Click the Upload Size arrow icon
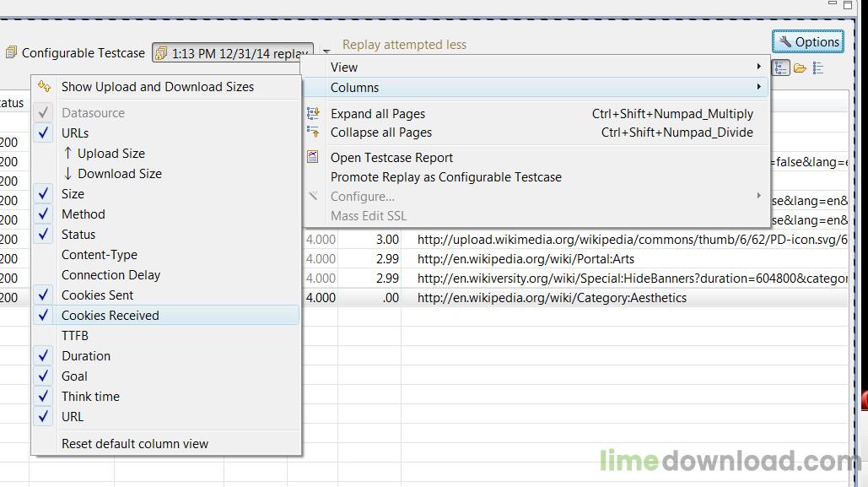Image resolution: width=868 pixels, height=487 pixels. tap(70, 153)
